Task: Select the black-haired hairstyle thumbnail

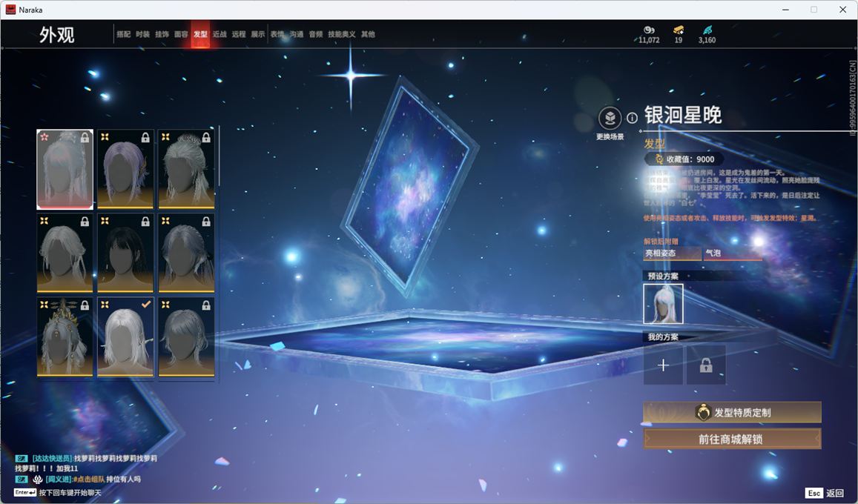Action: pos(125,253)
